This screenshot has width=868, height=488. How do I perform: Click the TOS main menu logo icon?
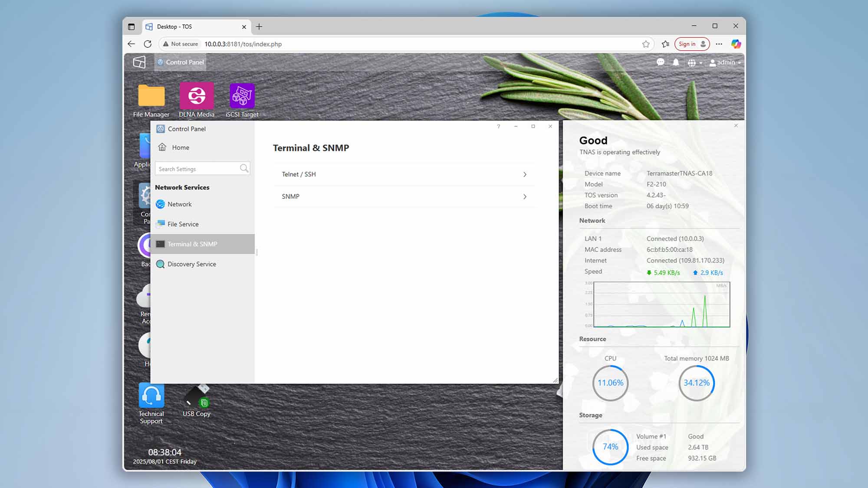pos(139,62)
